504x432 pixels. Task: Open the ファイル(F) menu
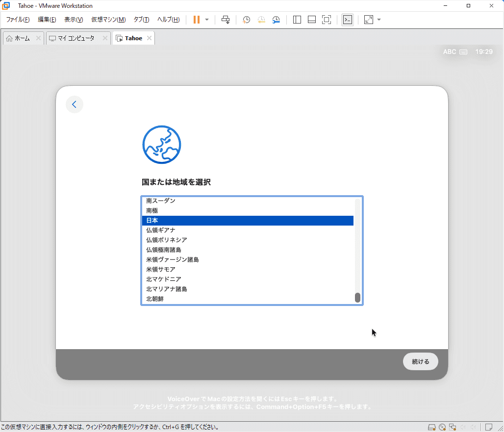(x=18, y=20)
